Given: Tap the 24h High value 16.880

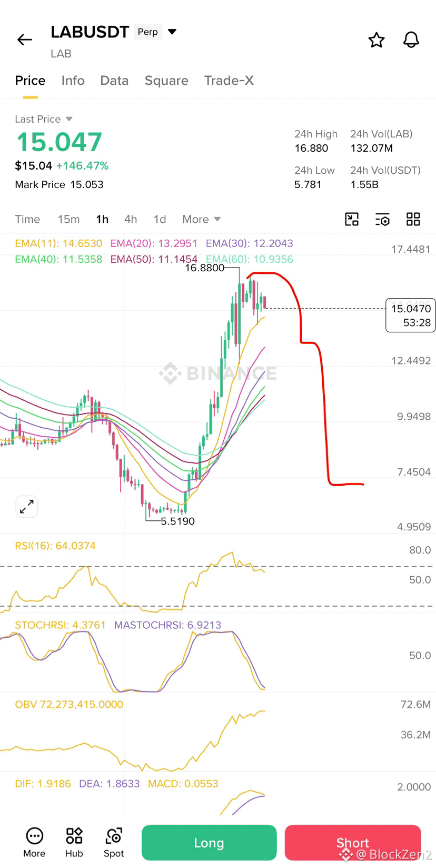Looking at the screenshot, I should point(311,148).
